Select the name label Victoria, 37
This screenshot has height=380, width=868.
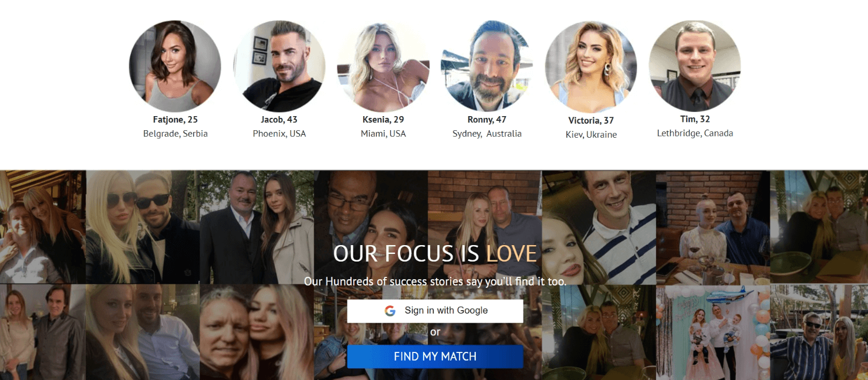click(591, 120)
